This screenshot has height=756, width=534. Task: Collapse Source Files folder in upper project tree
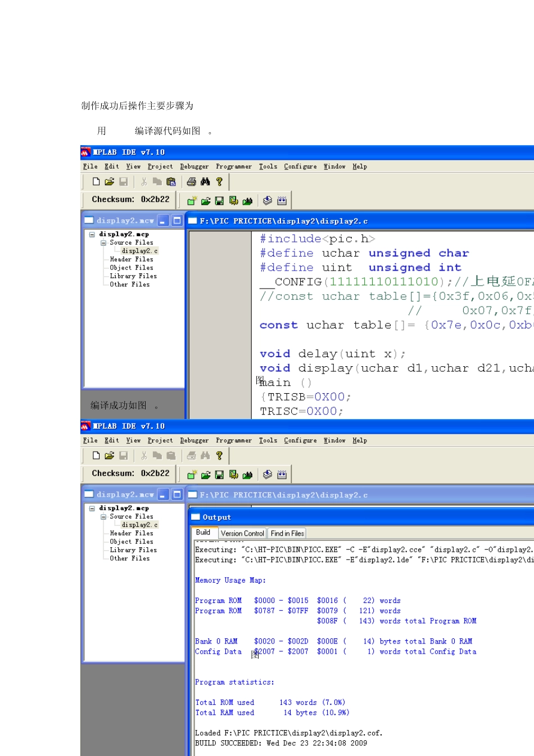[103, 243]
